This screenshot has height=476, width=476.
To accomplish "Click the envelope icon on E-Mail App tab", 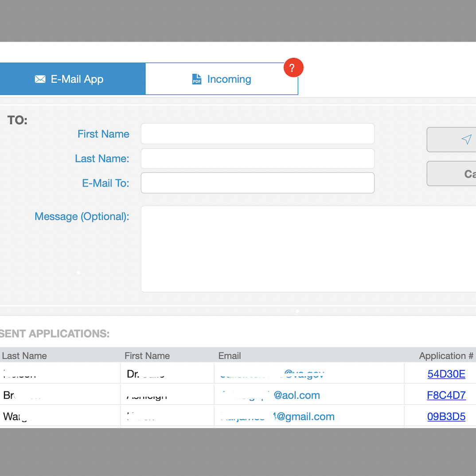I will pyautogui.click(x=40, y=79).
